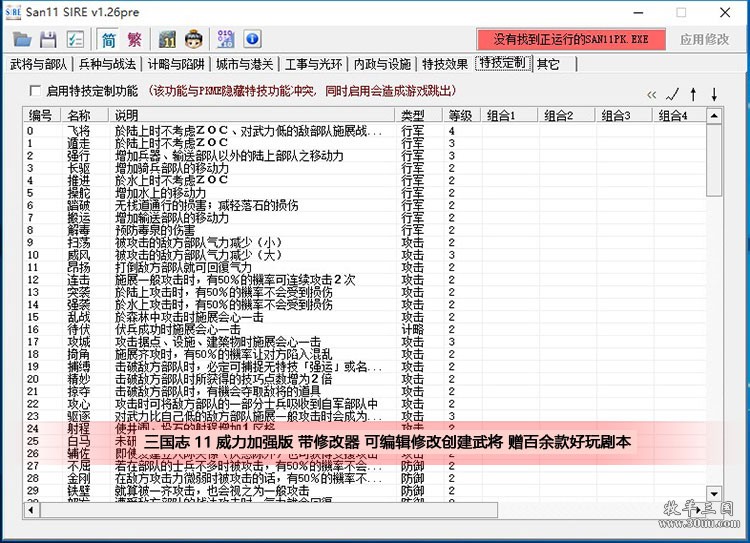Select the 待伏 skill row
The width and height of the screenshot is (750, 543).
click(x=365, y=330)
